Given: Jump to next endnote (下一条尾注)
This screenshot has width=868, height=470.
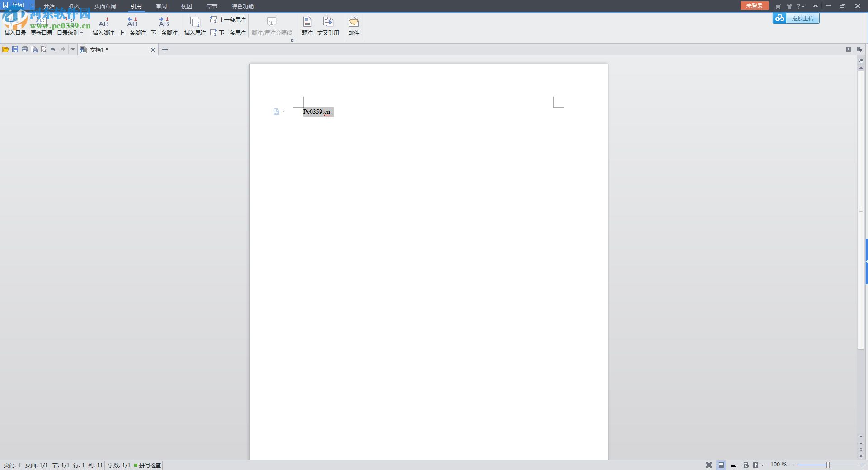Looking at the screenshot, I should [228, 33].
